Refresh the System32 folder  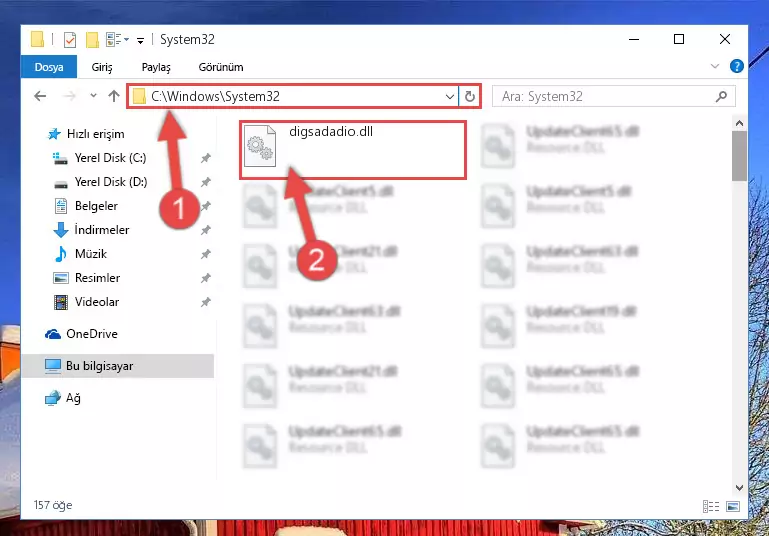pos(469,97)
